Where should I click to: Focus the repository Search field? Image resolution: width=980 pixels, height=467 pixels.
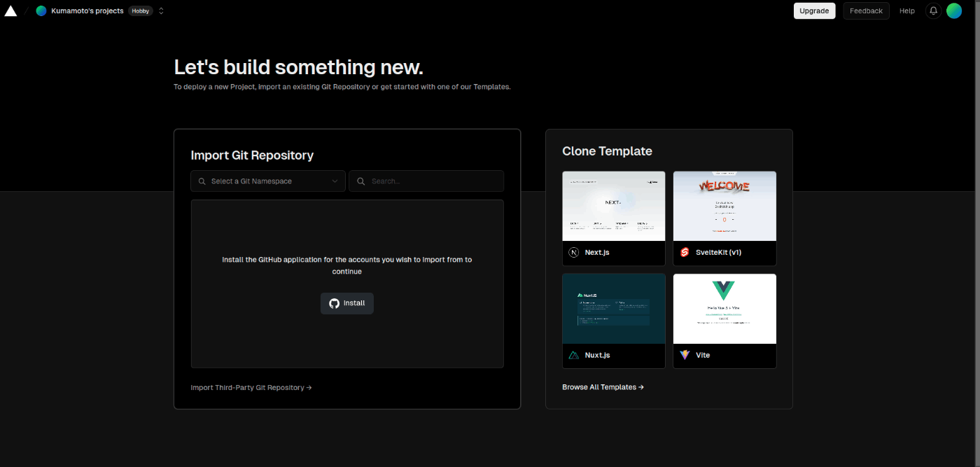[x=426, y=181]
